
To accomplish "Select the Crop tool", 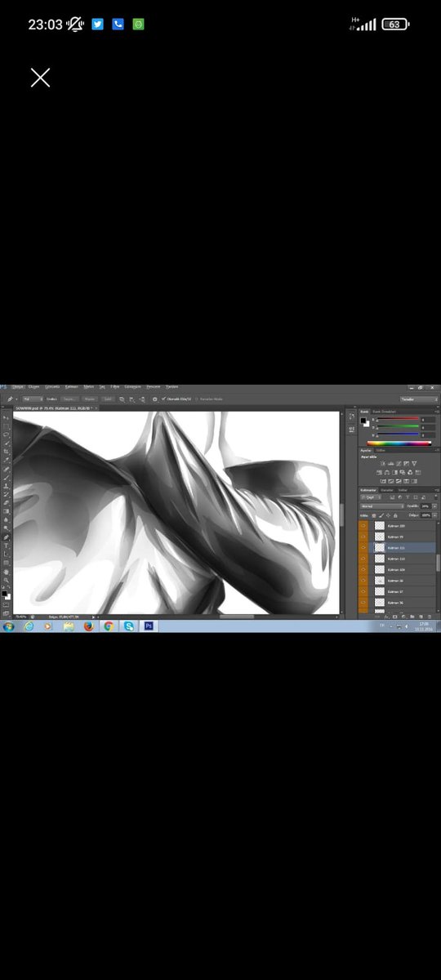I will 7,452.
